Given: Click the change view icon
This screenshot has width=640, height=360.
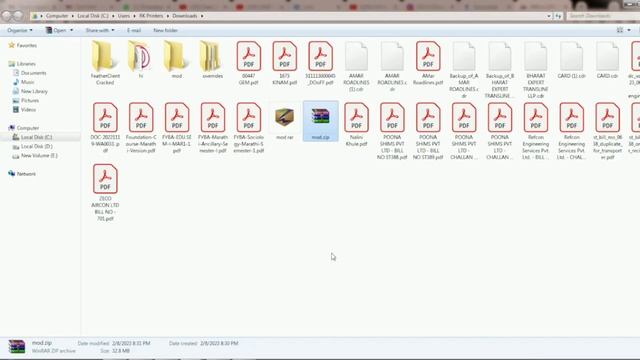Looking at the screenshot, I should 620,30.
